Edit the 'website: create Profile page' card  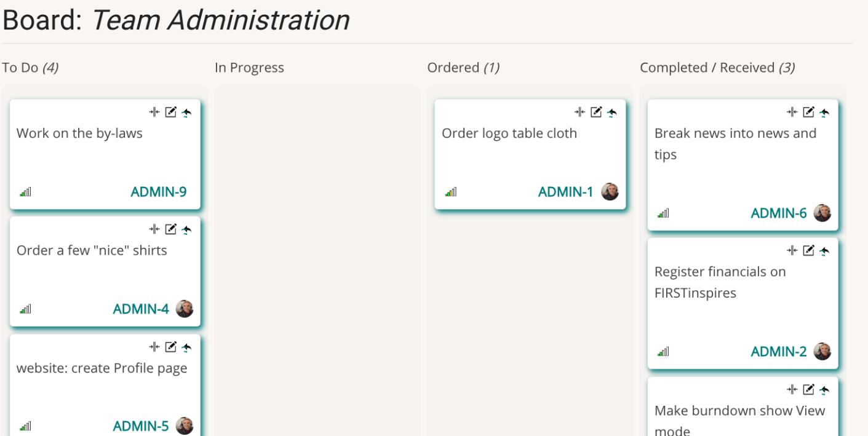(170, 347)
